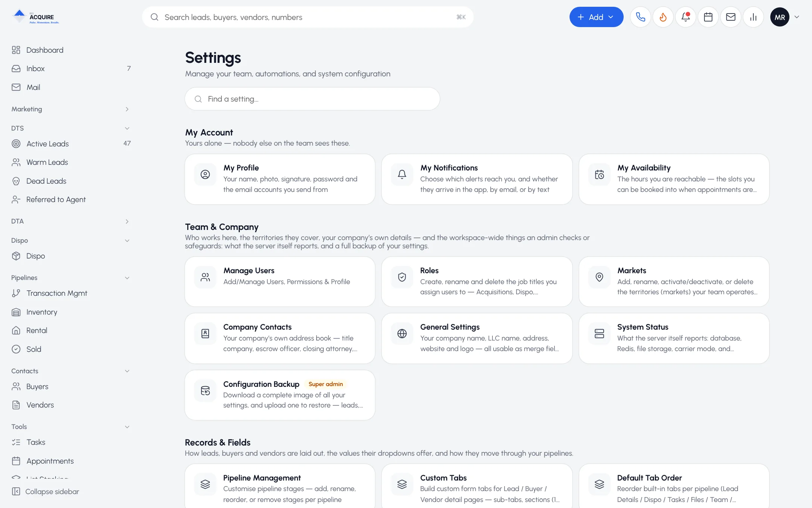812x508 pixels.
Task: Click the My Notifications bell card icon
Action: point(402,175)
